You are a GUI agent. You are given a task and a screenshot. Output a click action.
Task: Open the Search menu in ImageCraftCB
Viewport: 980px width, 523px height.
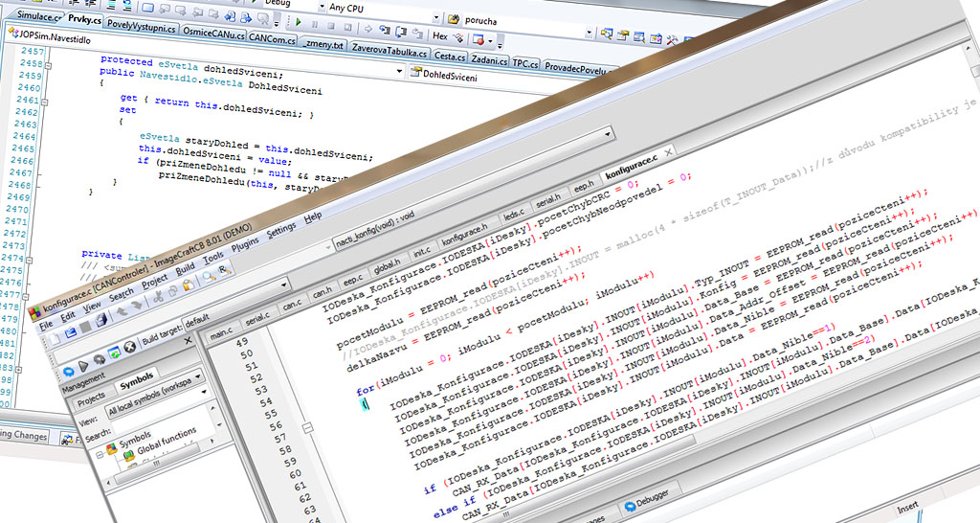pyautogui.click(x=122, y=293)
